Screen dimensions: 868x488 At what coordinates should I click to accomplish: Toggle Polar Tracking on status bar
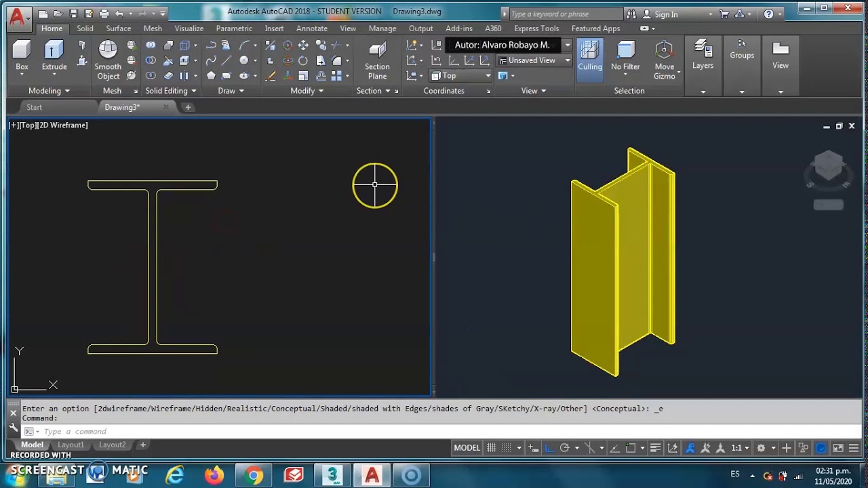pyautogui.click(x=564, y=448)
